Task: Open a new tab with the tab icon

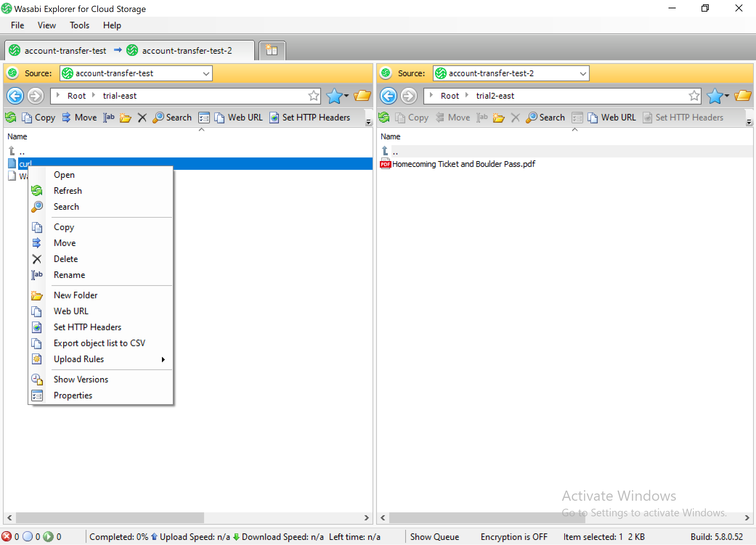Action: tap(272, 50)
